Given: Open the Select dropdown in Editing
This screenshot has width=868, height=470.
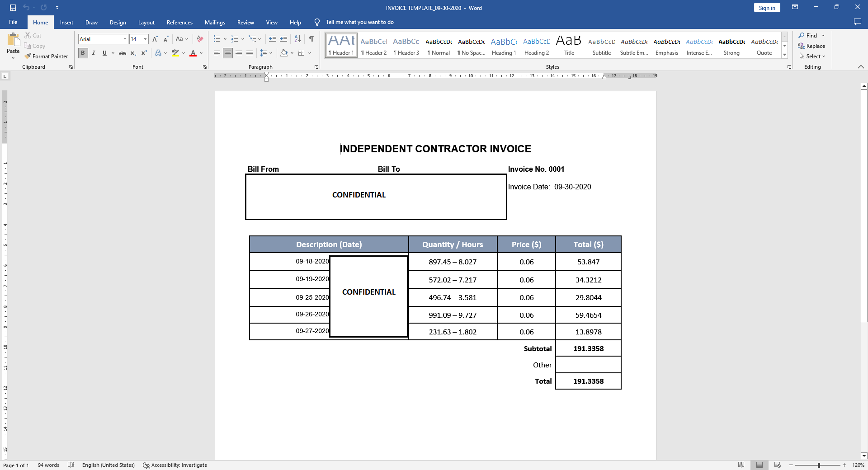Looking at the screenshot, I should tap(813, 56).
